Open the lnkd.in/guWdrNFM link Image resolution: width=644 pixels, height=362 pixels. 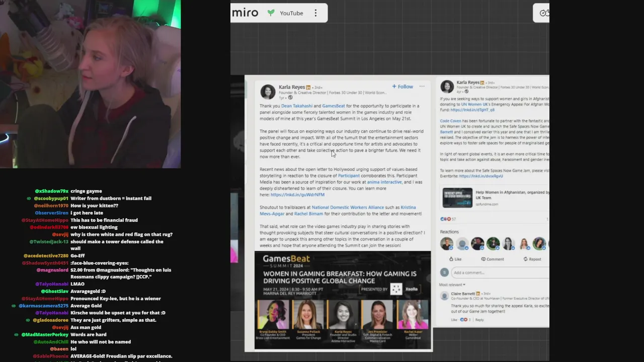click(x=297, y=195)
